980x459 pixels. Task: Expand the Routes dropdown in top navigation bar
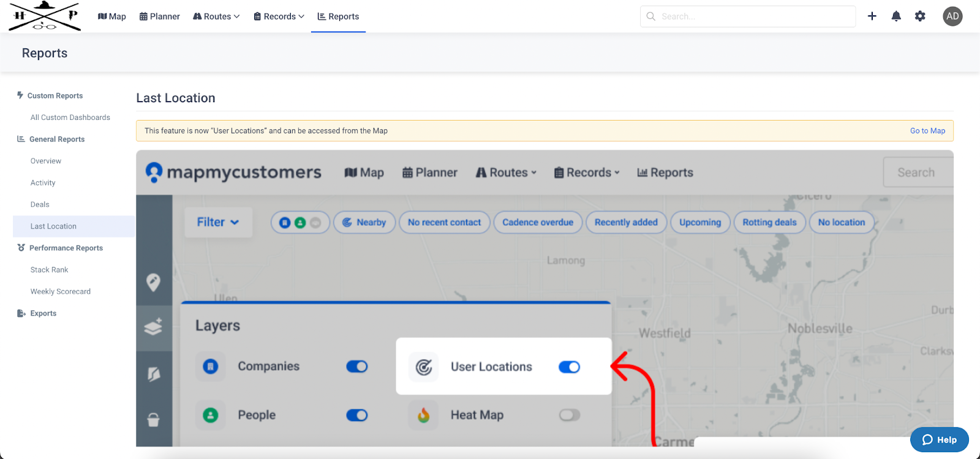point(216,17)
